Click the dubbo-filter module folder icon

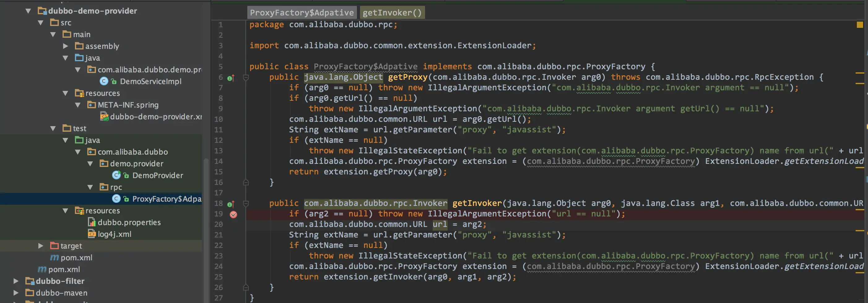pos(30,281)
